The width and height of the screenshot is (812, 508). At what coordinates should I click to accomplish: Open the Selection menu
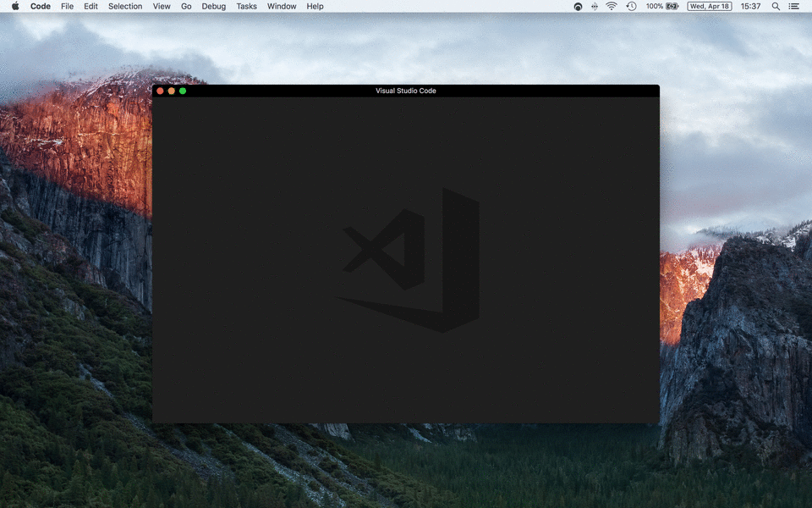125,6
